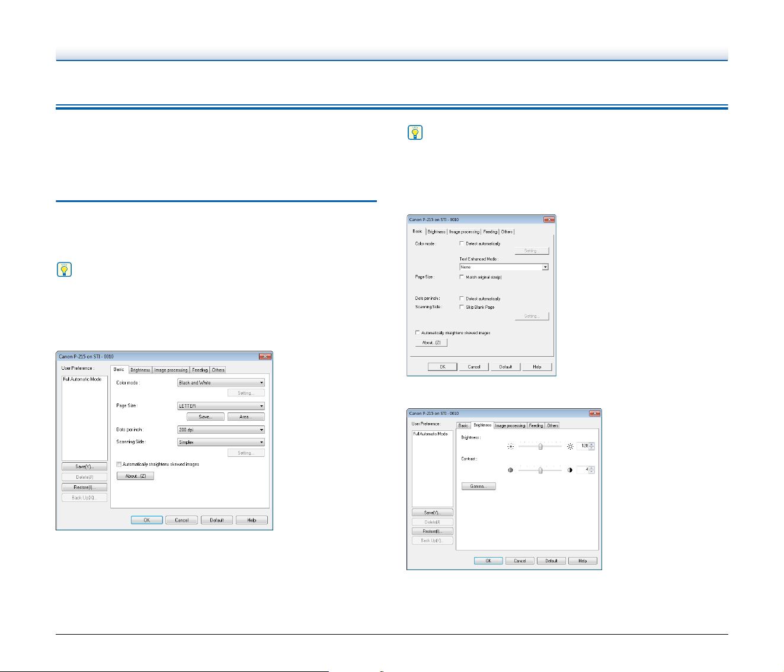Click Save(Y)... in LETTER page-size dialog
784x672 pixels.
(85, 466)
